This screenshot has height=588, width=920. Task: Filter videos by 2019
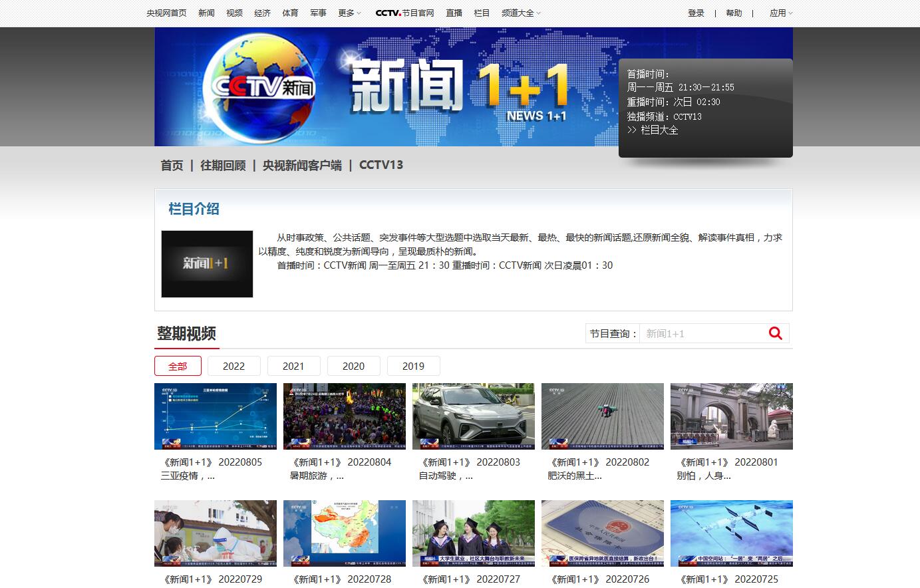414,366
